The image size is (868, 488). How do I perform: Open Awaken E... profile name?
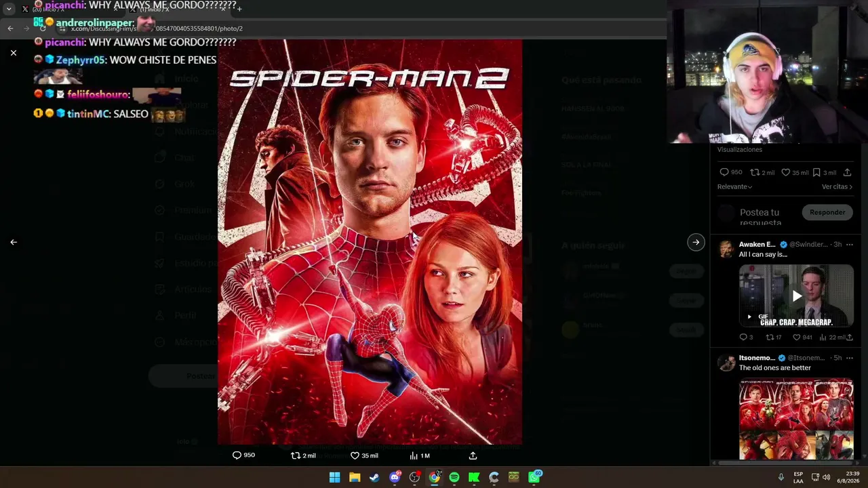point(757,244)
